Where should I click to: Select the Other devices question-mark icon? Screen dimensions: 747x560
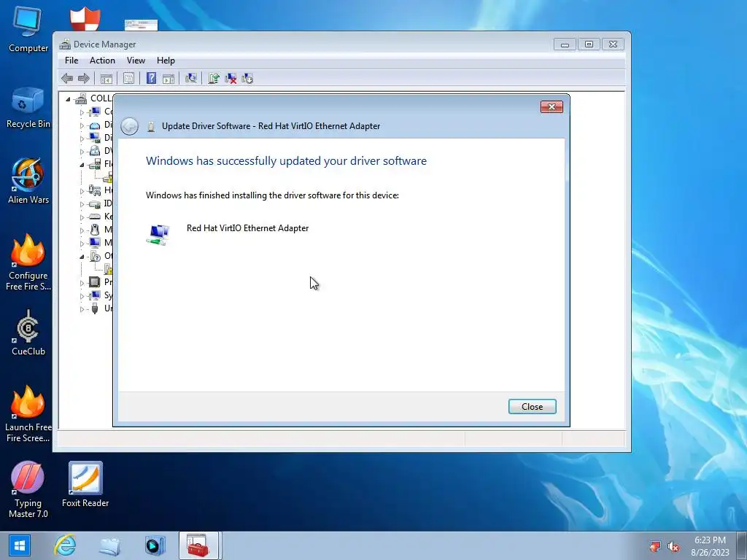click(95, 256)
